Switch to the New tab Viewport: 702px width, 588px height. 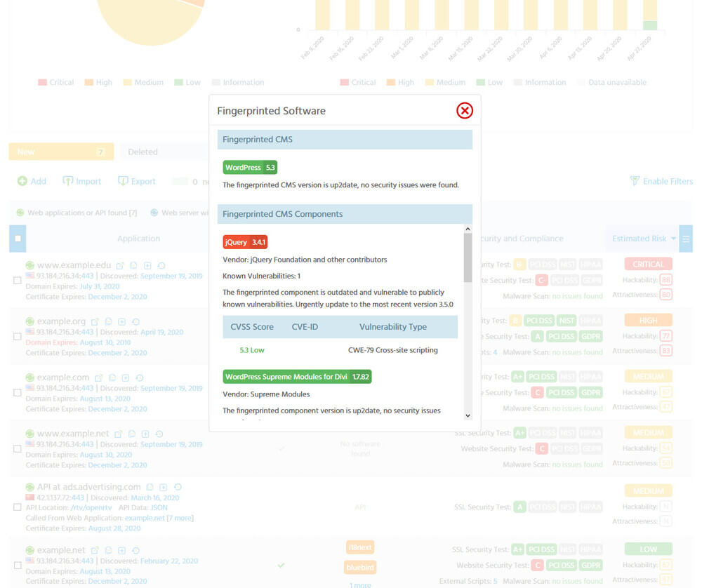[x=61, y=152]
